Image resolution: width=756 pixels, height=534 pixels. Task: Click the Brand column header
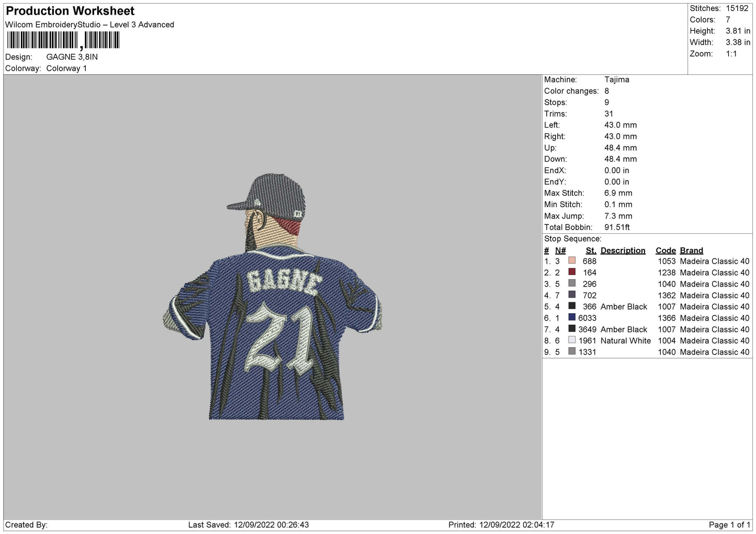692,251
